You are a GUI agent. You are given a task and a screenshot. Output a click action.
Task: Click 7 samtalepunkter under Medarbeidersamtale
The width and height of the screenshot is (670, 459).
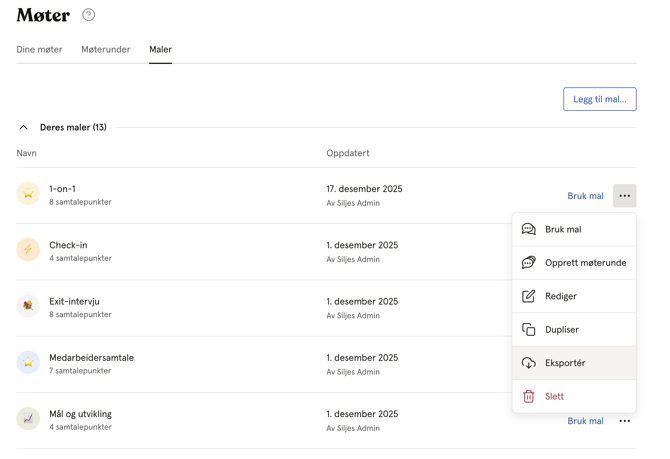coord(80,371)
